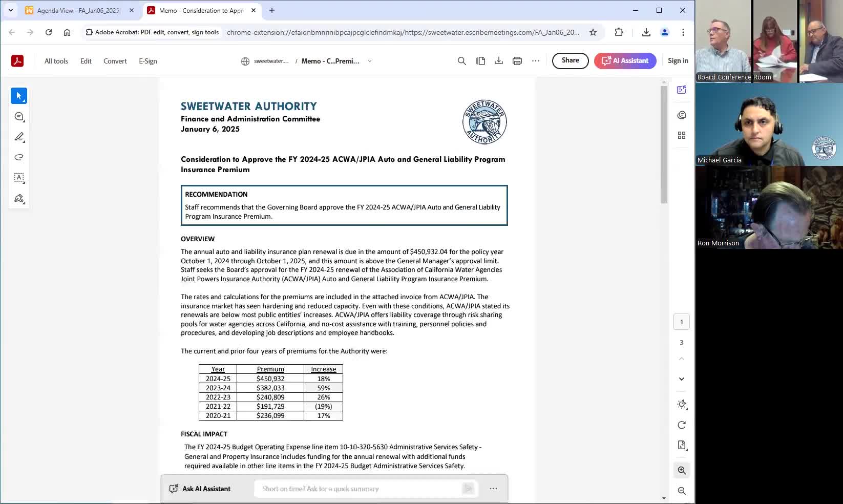The width and height of the screenshot is (843, 504).
Task: Switch to the Agenda View browser tab
Action: point(74,10)
